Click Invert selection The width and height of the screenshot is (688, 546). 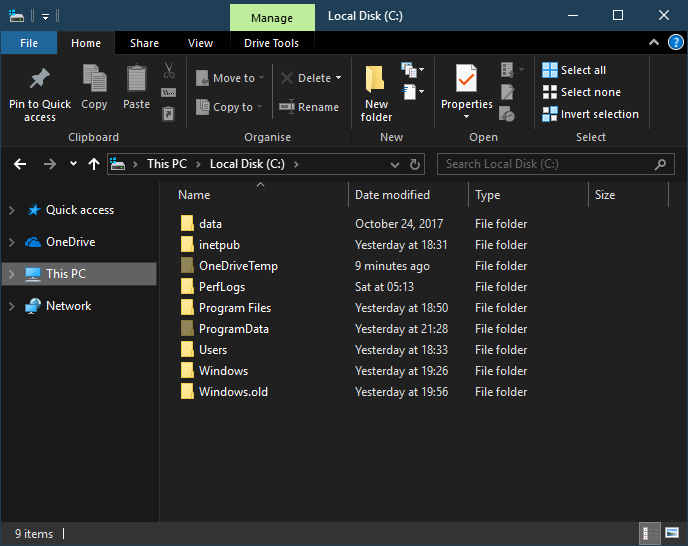click(x=590, y=114)
